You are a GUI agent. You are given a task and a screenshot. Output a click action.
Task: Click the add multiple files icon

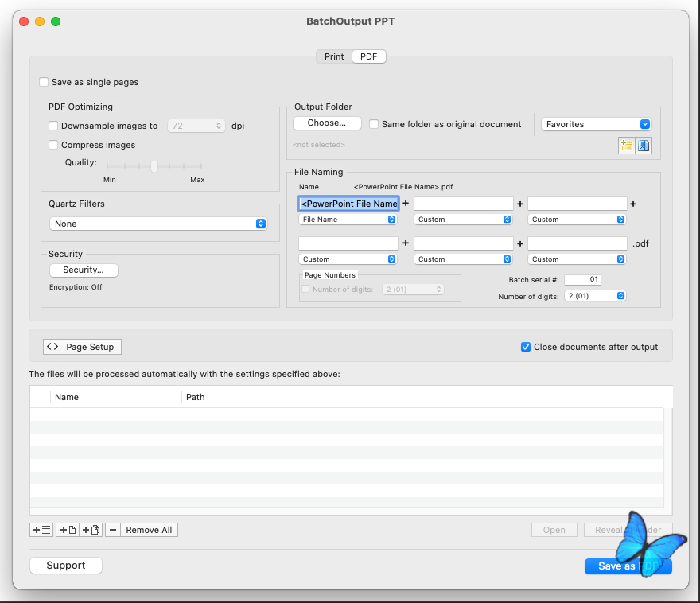91,530
